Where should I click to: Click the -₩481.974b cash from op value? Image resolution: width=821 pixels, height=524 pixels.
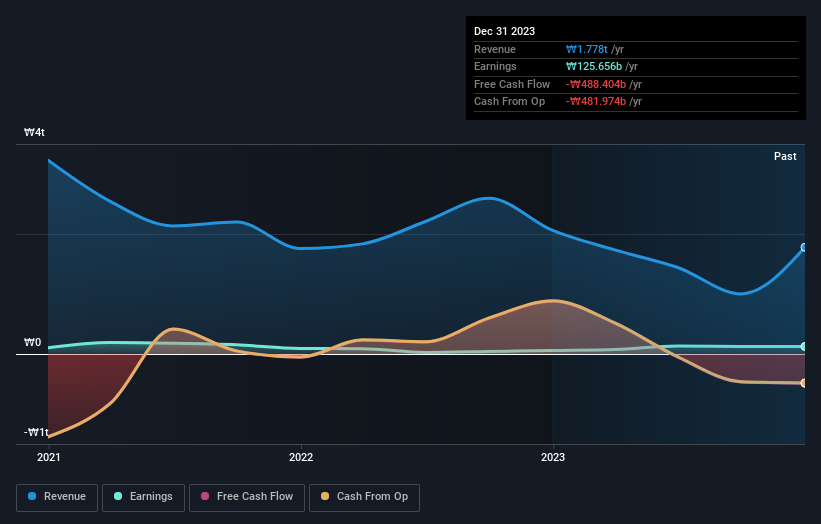pyautogui.click(x=596, y=102)
